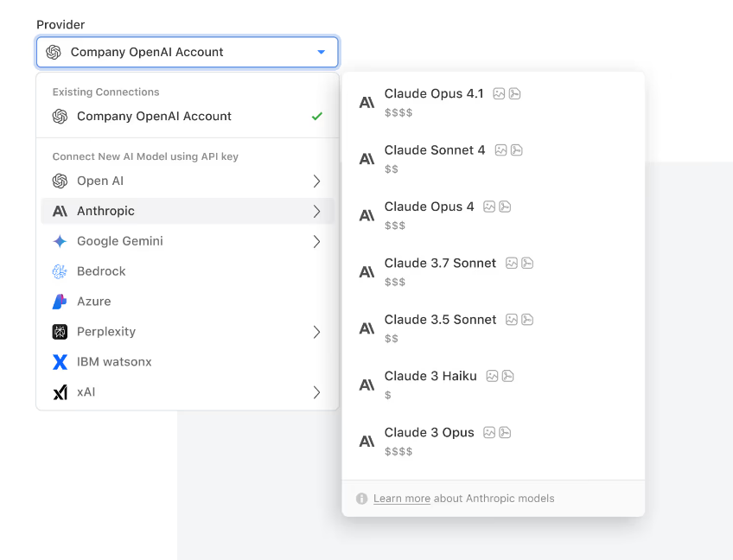
Task: Click image support icon for Claude Opus 4.1
Action: point(499,94)
